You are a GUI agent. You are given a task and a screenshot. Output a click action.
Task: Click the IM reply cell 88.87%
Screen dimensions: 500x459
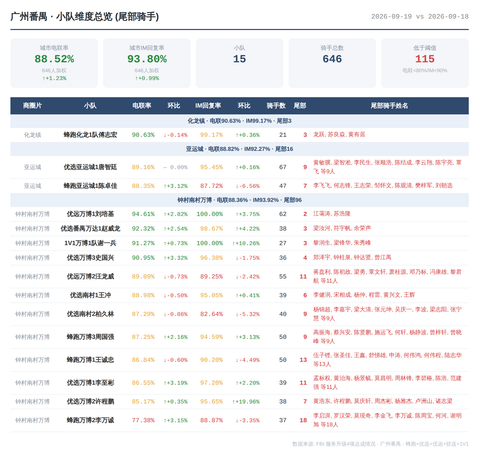(211, 420)
